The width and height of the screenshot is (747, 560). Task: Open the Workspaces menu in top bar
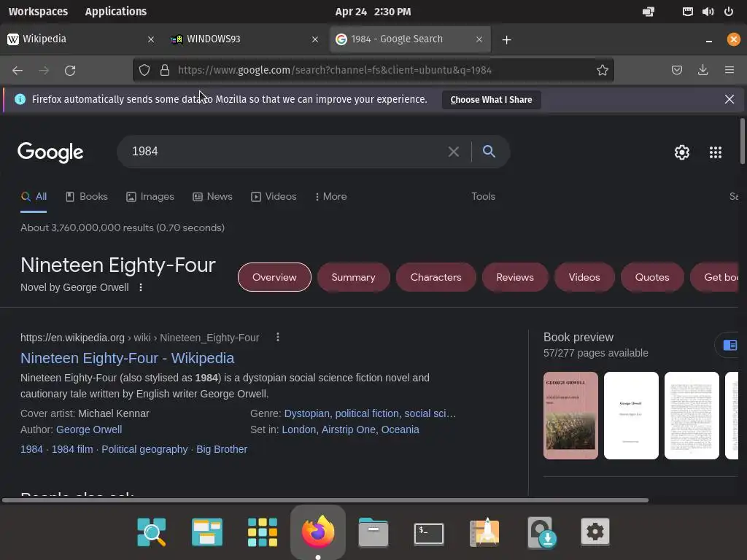tap(38, 12)
